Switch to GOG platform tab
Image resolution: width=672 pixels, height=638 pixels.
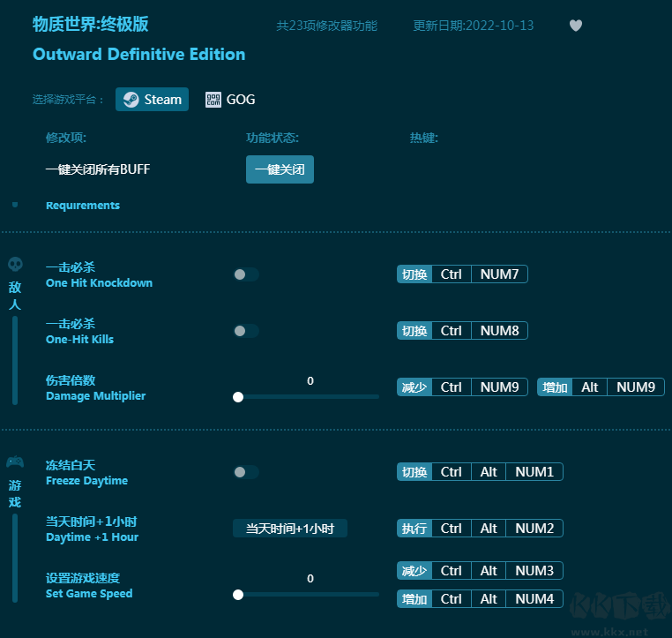coord(230,100)
